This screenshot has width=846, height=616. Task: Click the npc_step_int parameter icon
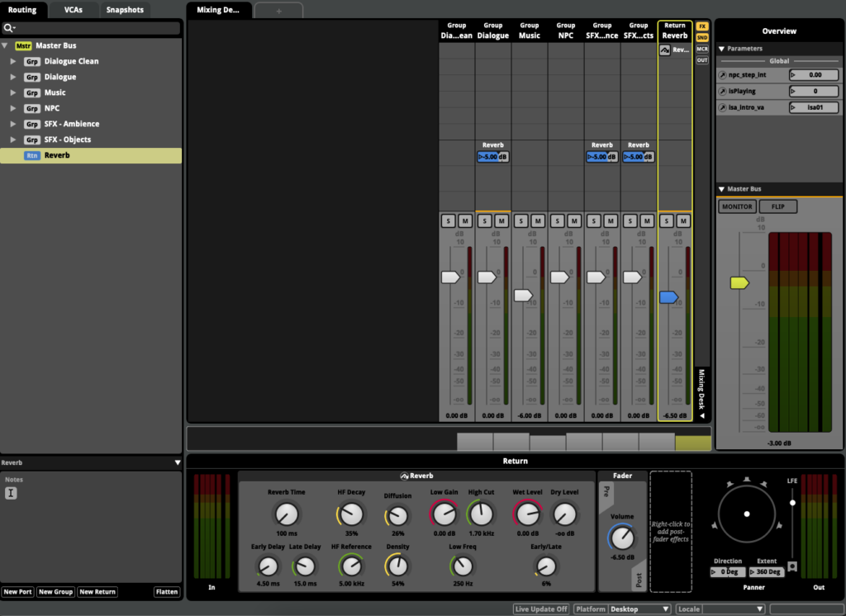click(x=723, y=75)
